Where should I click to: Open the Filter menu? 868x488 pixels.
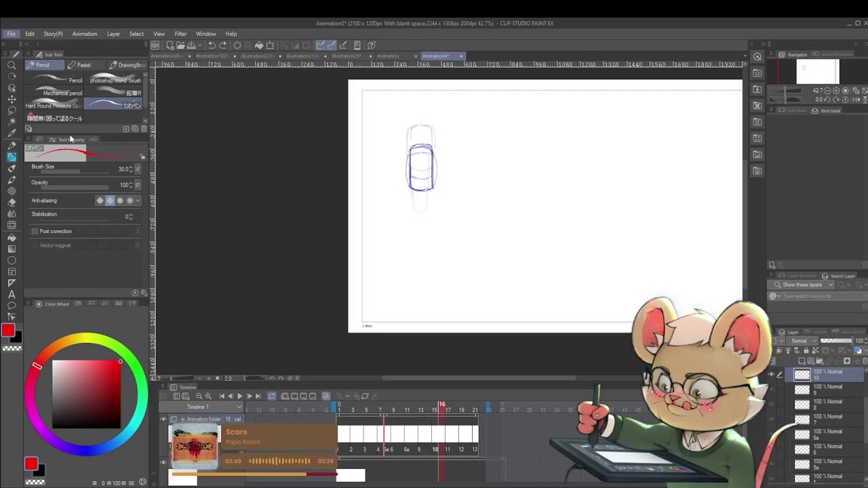tap(180, 34)
